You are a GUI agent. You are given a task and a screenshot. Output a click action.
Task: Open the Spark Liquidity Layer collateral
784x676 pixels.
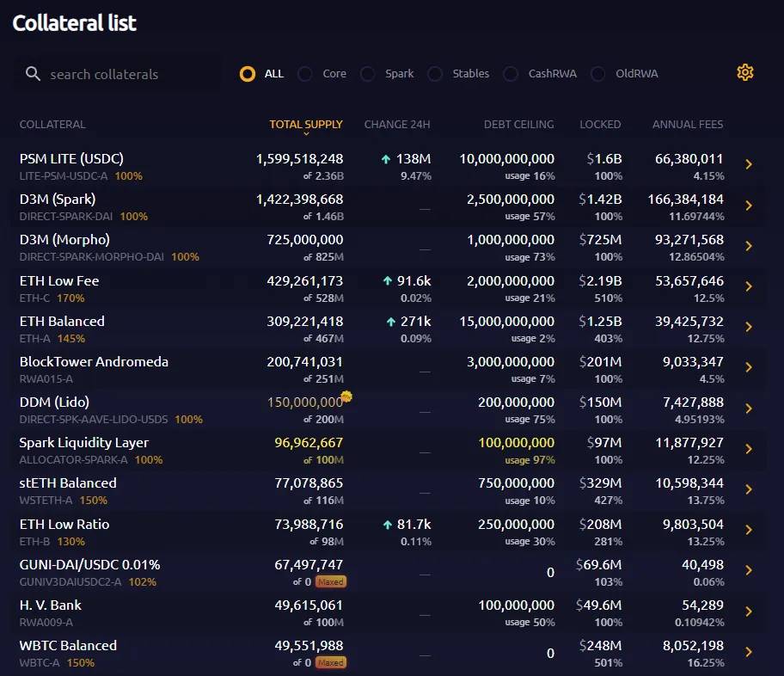[x=86, y=443]
